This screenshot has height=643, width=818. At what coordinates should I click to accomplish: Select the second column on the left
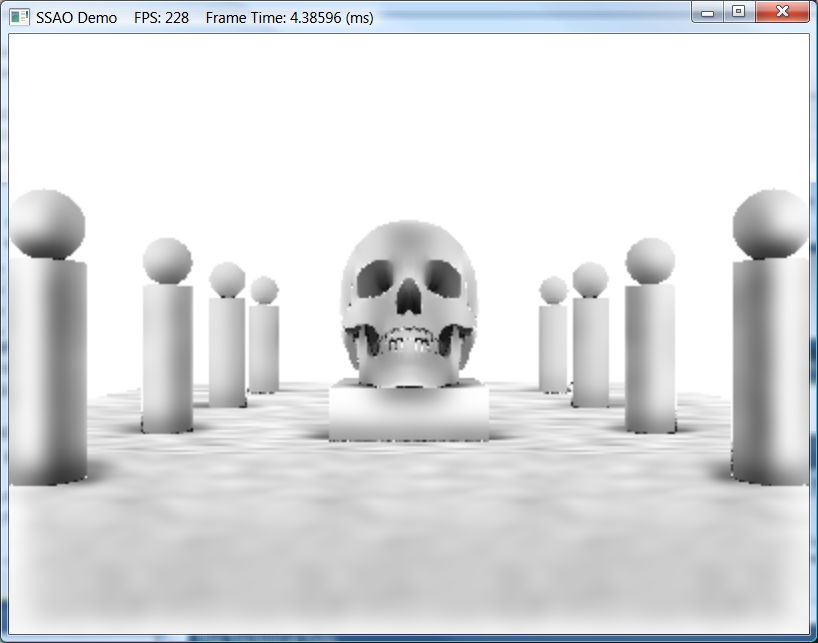click(167, 357)
